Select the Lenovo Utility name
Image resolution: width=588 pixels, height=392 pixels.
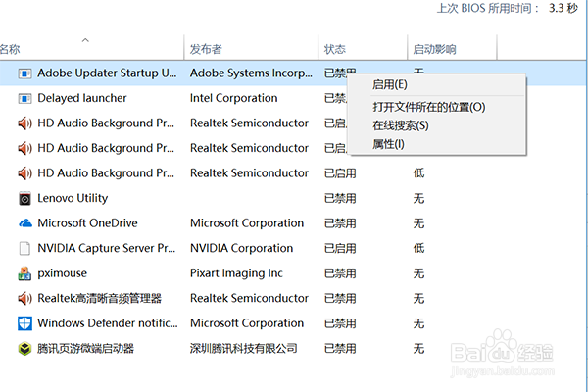tap(73, 198)
